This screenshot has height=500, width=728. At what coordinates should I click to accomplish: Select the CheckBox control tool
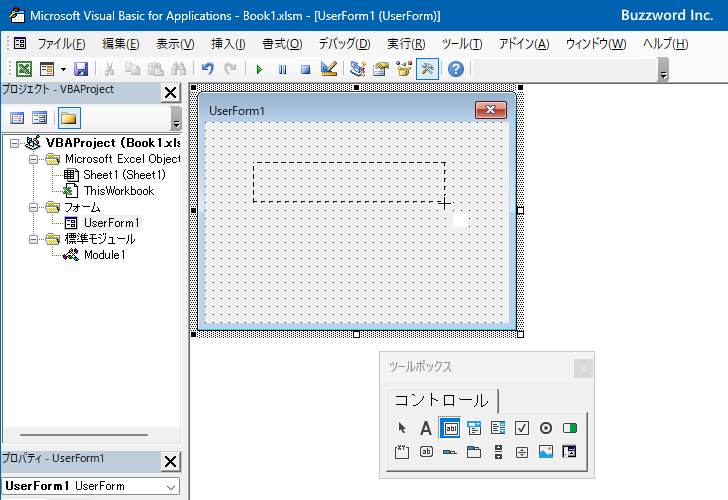522,428
